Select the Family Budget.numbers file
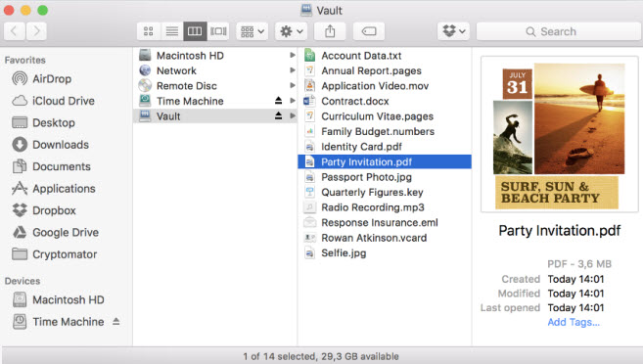Viewport: 643px width, 364px height. 385,131
